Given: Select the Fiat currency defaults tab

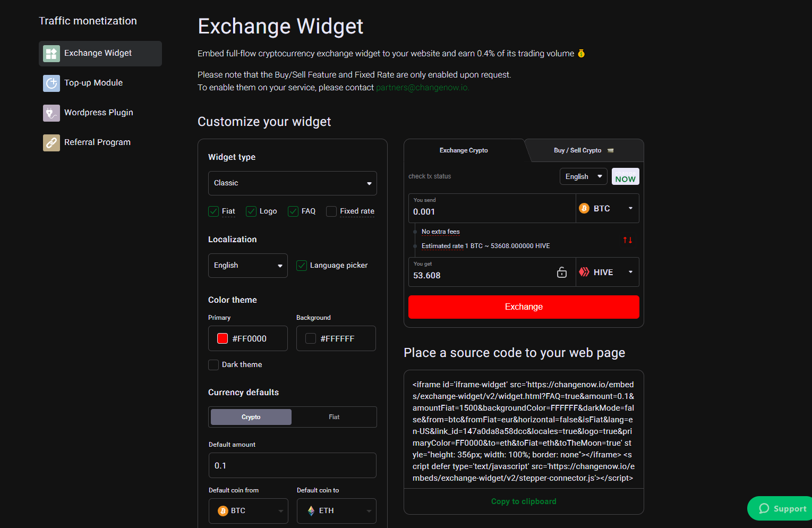Looking at the screenshot, I should (x=334, y=417).
